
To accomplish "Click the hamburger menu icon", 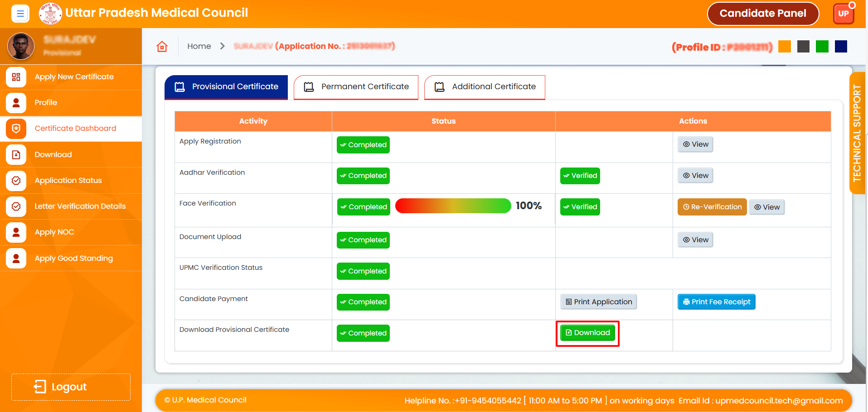I will [x=20, y=14].
